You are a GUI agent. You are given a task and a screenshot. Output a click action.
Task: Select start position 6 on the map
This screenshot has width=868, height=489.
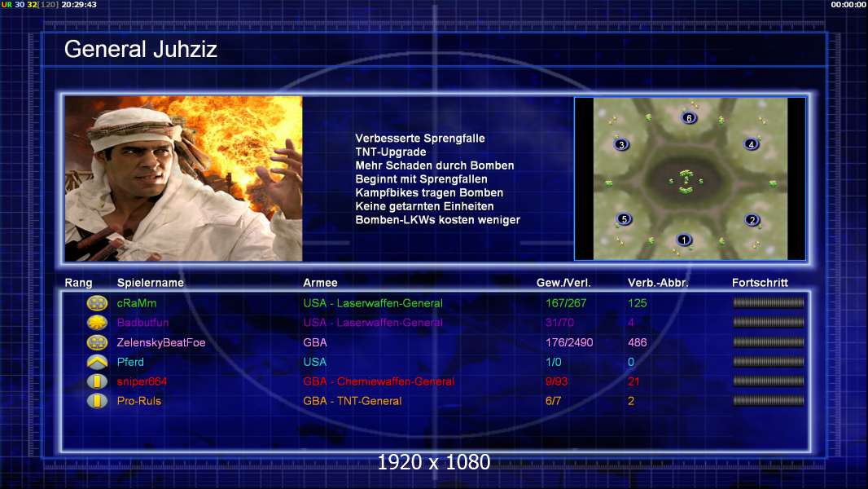click(x=689, y=117)
